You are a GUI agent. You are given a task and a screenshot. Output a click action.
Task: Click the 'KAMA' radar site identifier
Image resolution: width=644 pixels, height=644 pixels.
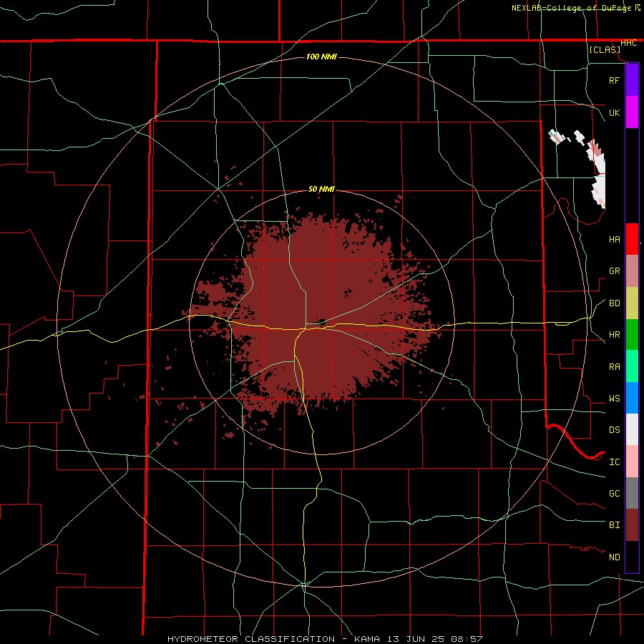tap(367, 639)
